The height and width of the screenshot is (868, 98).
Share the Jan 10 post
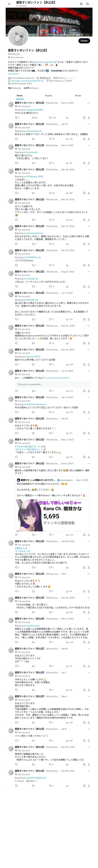[89, 139]
